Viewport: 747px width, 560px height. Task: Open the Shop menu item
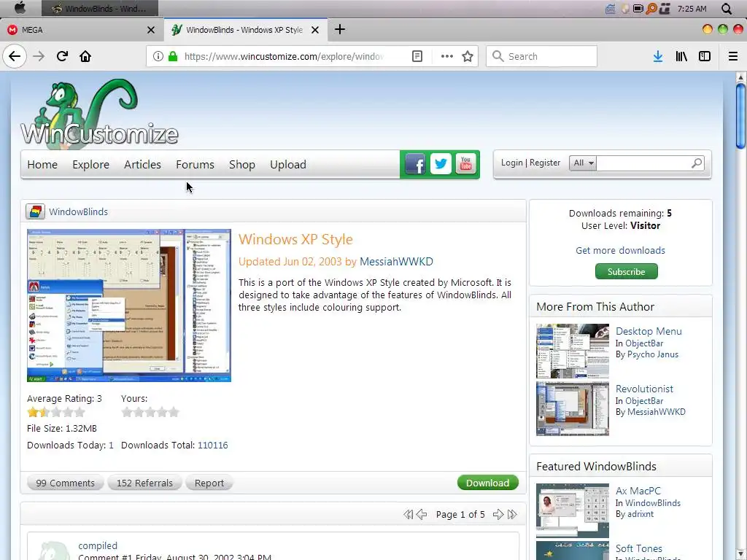pyautogui.click(x=242, y=164)
